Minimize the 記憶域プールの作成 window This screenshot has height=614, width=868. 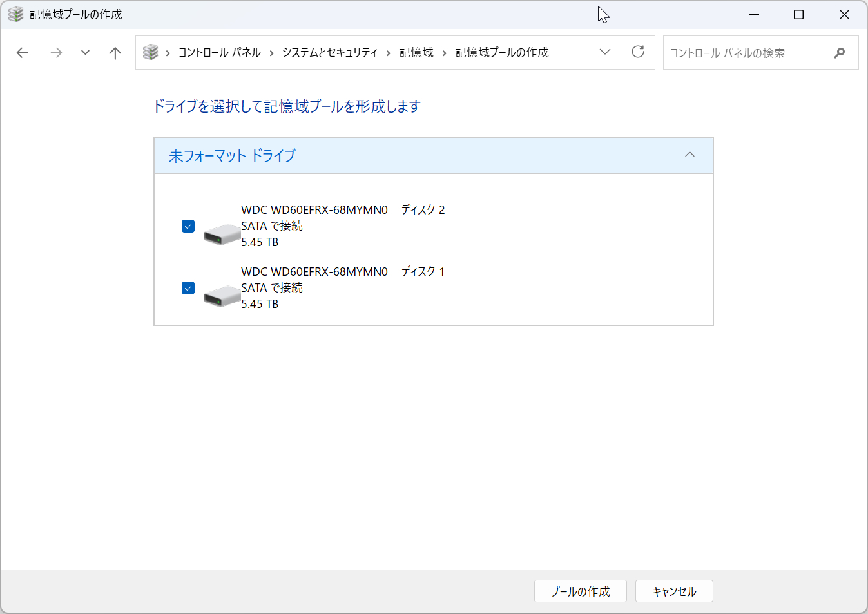(x=754, y=14)
